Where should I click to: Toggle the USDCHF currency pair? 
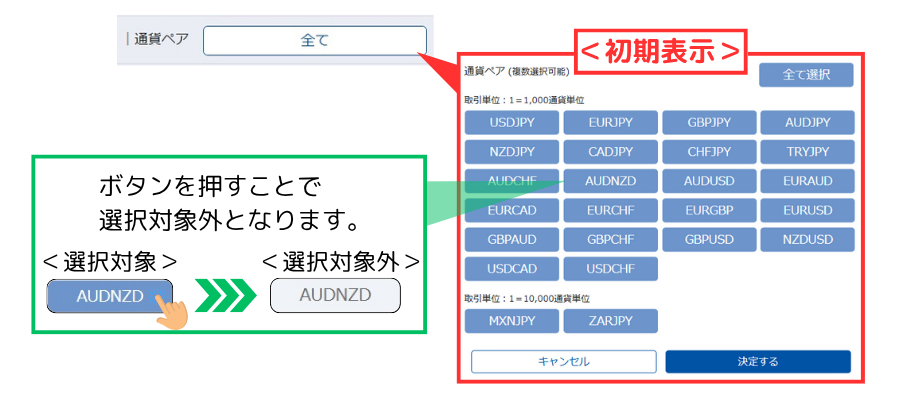[x=610, y=269]
